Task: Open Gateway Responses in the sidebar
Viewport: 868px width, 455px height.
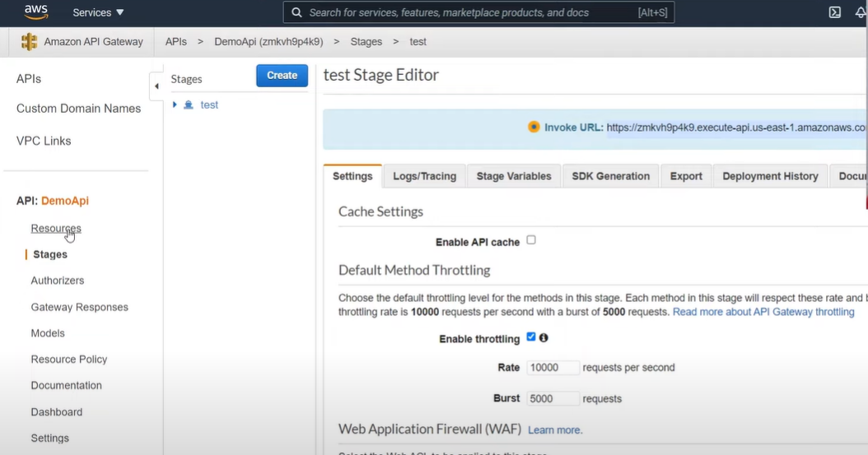Action: pos(80,307)
